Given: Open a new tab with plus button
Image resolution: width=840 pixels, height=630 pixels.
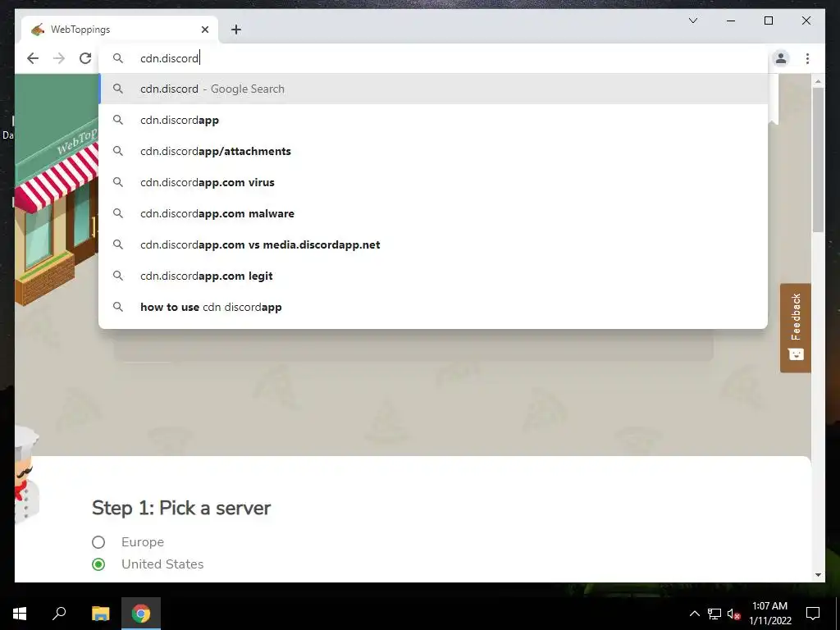Looking at the screenshot, I should 236,30.
